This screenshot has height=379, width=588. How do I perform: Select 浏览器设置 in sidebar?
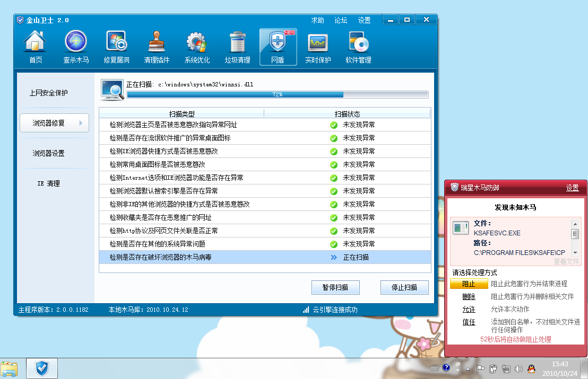pos(49,153)
